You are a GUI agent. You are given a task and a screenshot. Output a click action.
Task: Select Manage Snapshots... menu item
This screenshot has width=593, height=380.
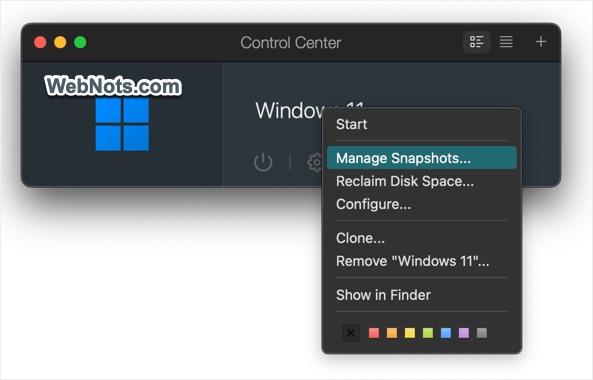422,158
